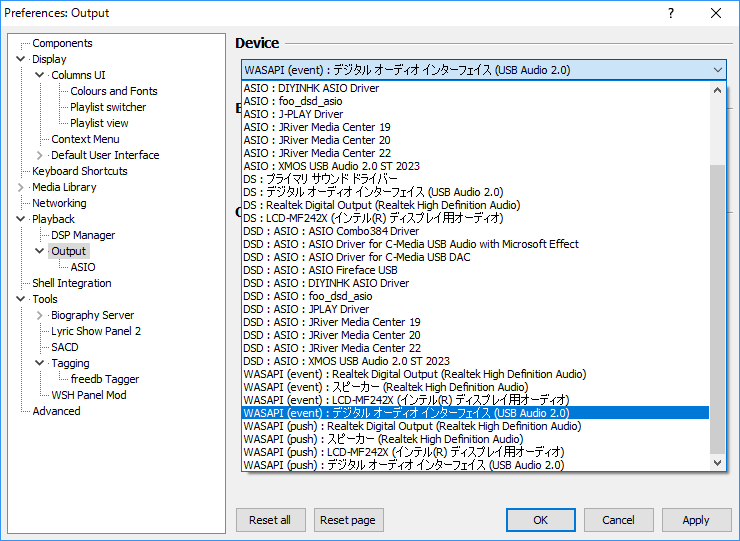This screenshot has width=740, height=541.
Task: Click the Cancel button
Action: 619,520
